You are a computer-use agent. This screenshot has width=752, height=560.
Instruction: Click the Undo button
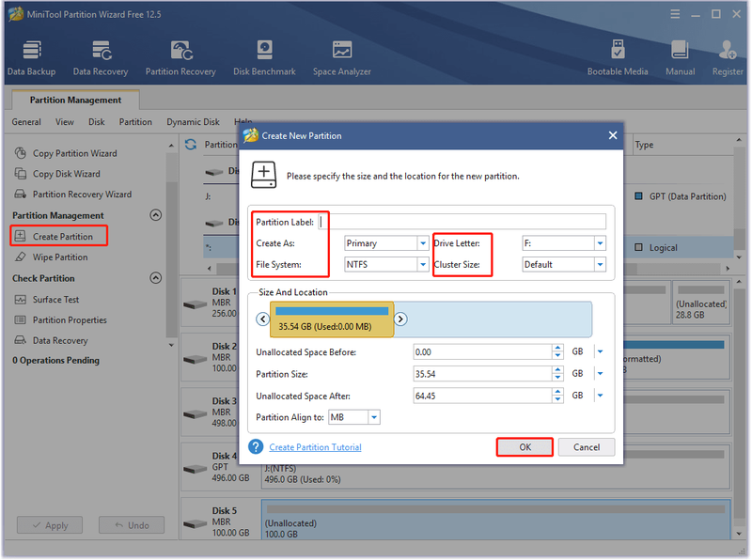132,525
